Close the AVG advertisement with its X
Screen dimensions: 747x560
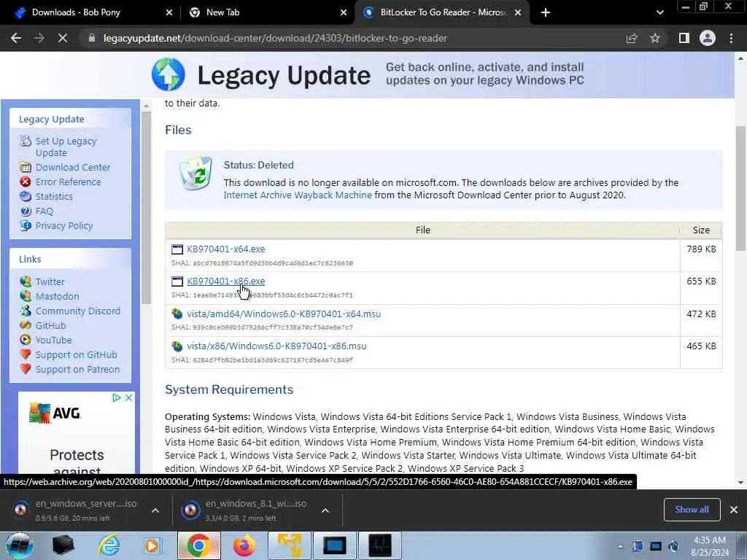pos(128,397)
